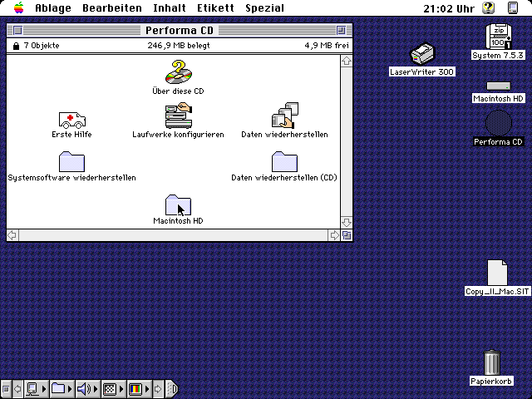Toggle the window zoom box of Performa CD

point(346,31)
